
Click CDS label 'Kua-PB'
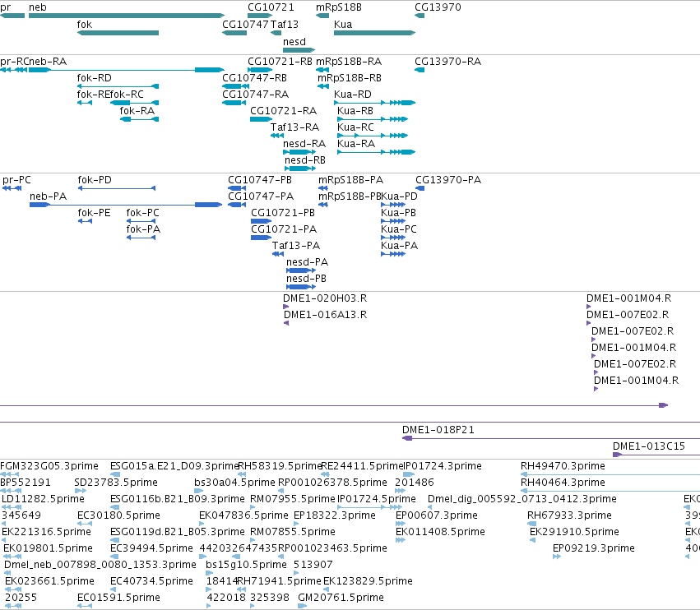tap(398, 212)
